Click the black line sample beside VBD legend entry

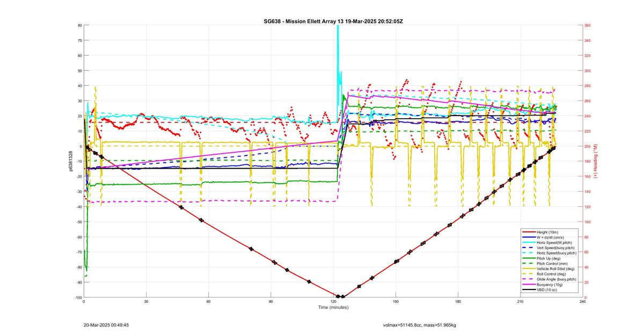point(529,290)
